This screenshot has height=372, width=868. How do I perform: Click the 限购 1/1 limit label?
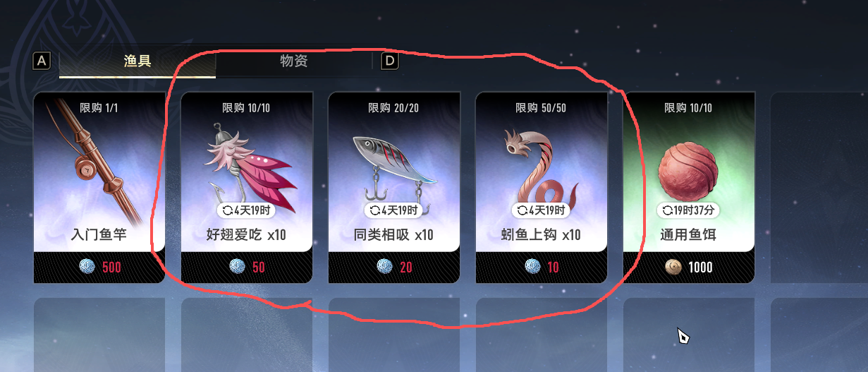tap(99, 108)
